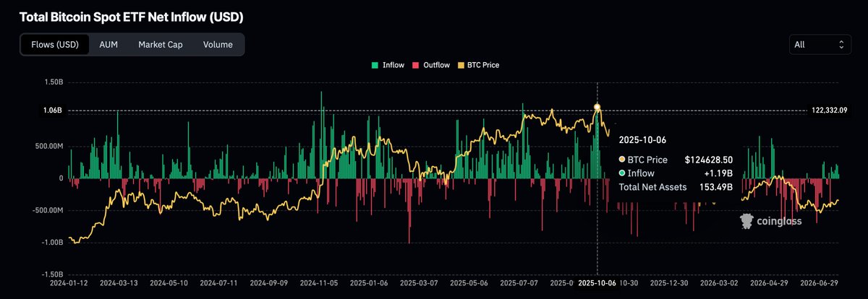Screen dimensions: 868x299
Task: Toggle the BTC Price legend series
Action: click(x=477, y=65)
